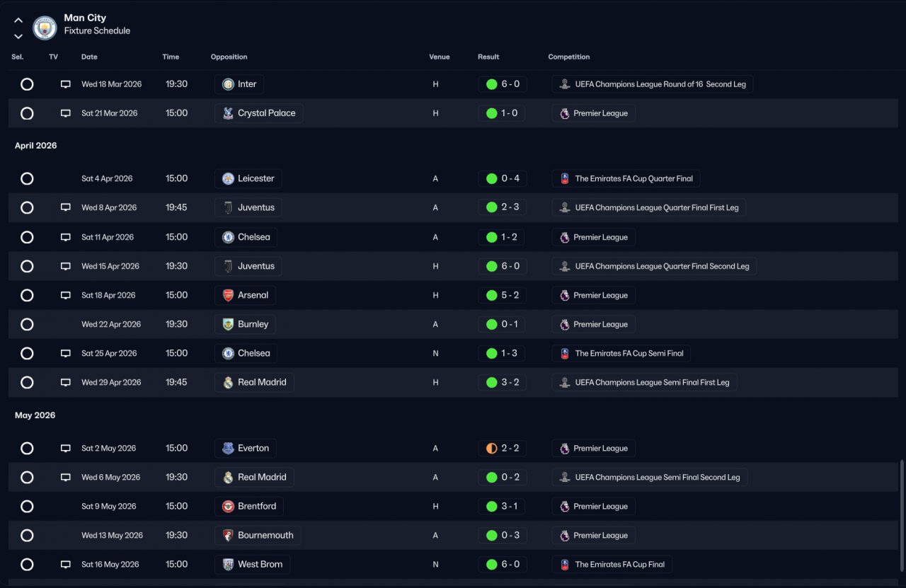Select the Crystal Palace fixture radio button
Screen dimensions: 906x588
pyautogui.click(x=27, y=113)
